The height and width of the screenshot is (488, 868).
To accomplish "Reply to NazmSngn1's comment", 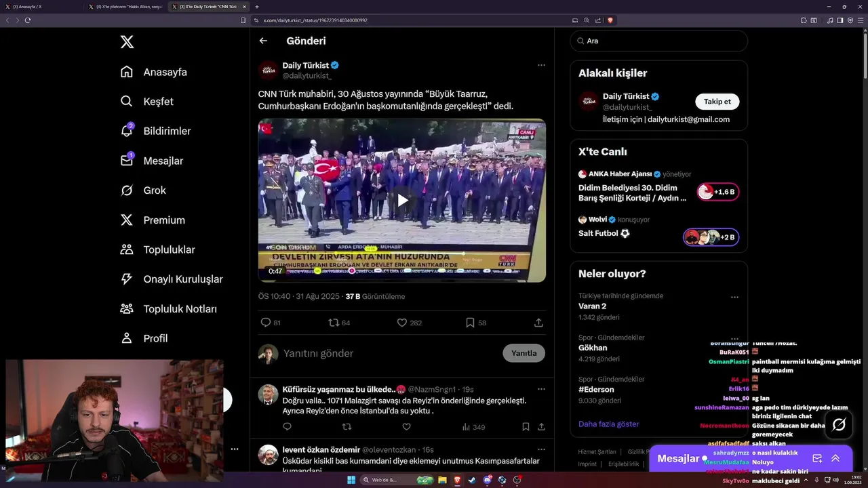I will pos(287,427).
